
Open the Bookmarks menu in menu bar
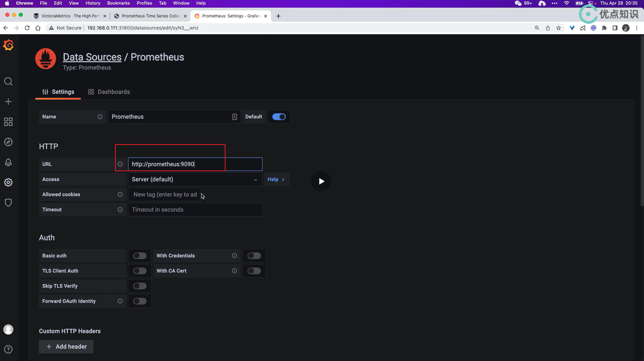tap(118, 3)
